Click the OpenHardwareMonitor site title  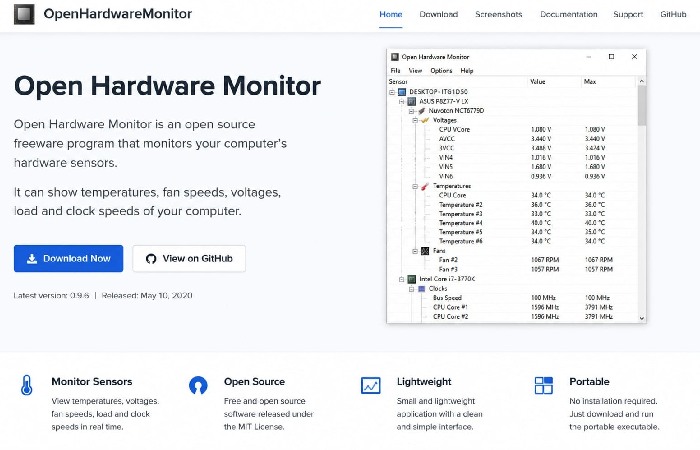118,14
